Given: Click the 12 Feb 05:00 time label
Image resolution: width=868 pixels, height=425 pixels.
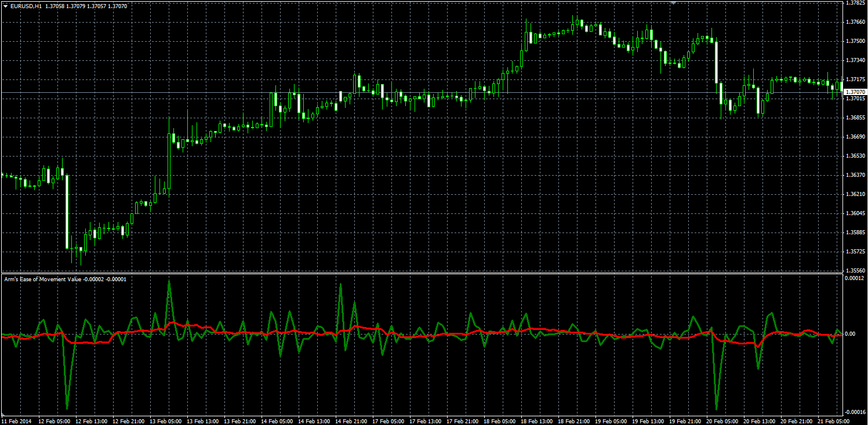Looking at the screenshot, I should pyautogui.click(x=55, y=421).
